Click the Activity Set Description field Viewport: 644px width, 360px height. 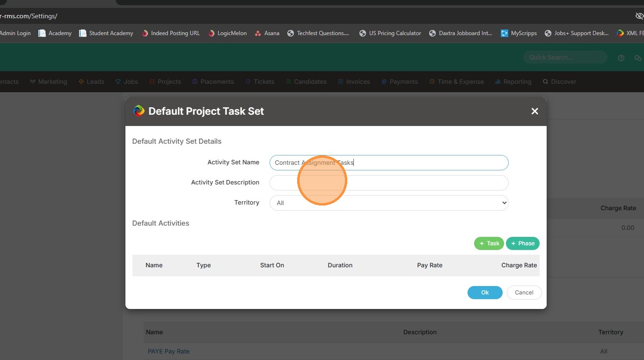pos(389,183)
